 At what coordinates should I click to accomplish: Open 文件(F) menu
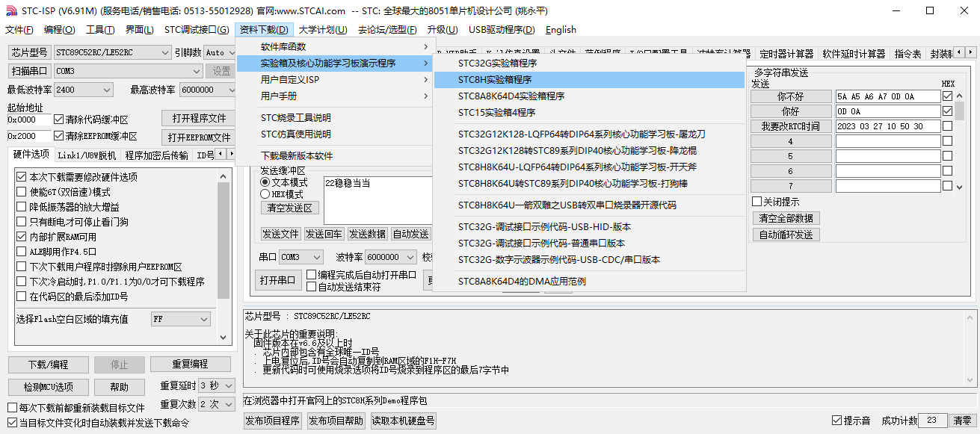19,30
